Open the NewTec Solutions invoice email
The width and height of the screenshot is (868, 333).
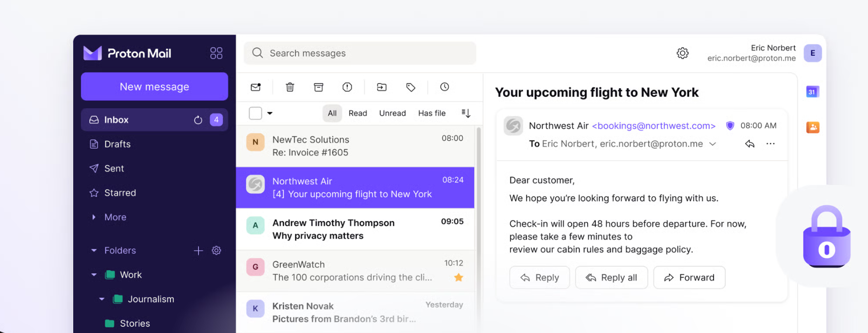coord(355,146)
